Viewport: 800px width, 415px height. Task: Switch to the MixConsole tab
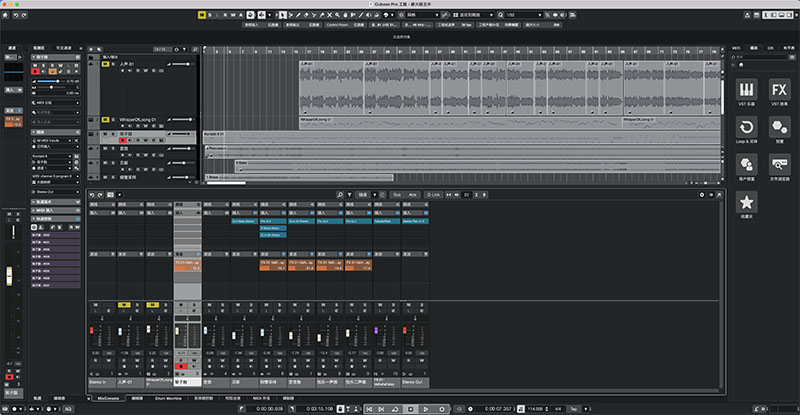[108, 398]
